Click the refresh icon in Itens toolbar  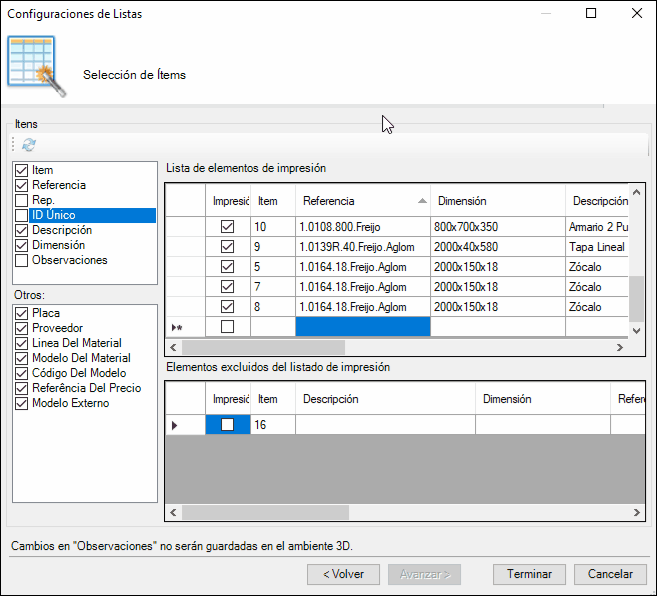(29, 145)
